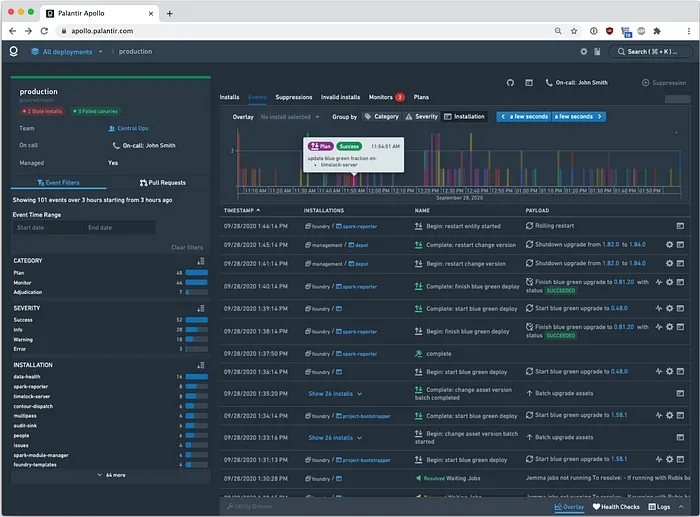Click the Apollo logo in header
Viewport: 700px width, 517px height.
tap(14, 51)
